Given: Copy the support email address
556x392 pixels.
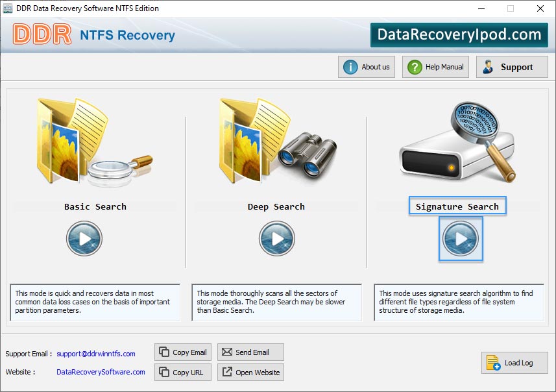Looking at the screenshot, I should pyautogui.click(x=183, y=352).
